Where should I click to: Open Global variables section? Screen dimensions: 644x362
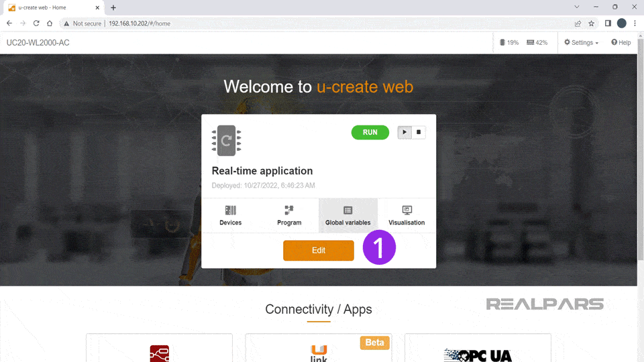[348, 215]
